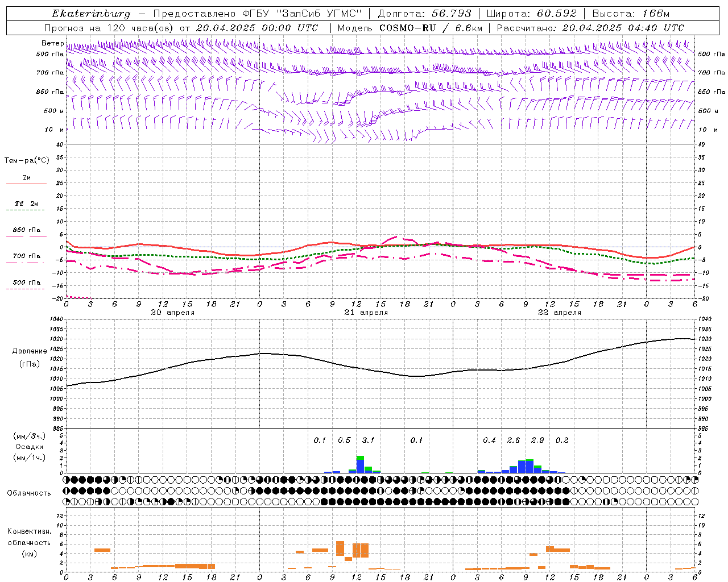The height and width of the screenshot is (582, 728).
Task: Click the '(км)' convective cloud unit label
Action: pos(30,553)
